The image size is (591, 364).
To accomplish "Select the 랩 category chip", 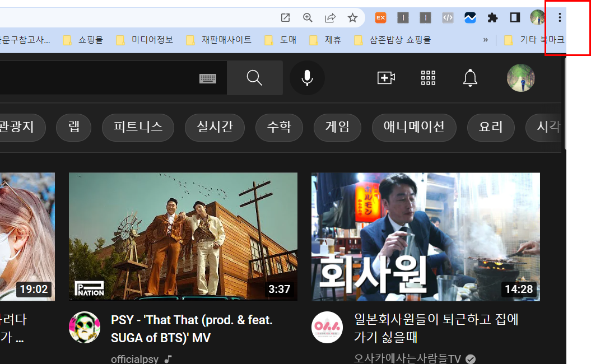I will coord(73,127).
